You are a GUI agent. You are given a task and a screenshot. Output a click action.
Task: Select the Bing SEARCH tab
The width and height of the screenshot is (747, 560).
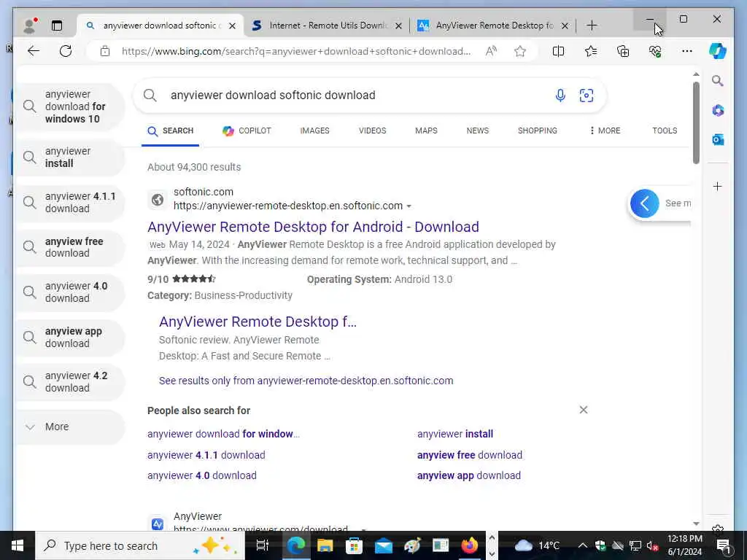pyautogui.click(x=170, y=131)
